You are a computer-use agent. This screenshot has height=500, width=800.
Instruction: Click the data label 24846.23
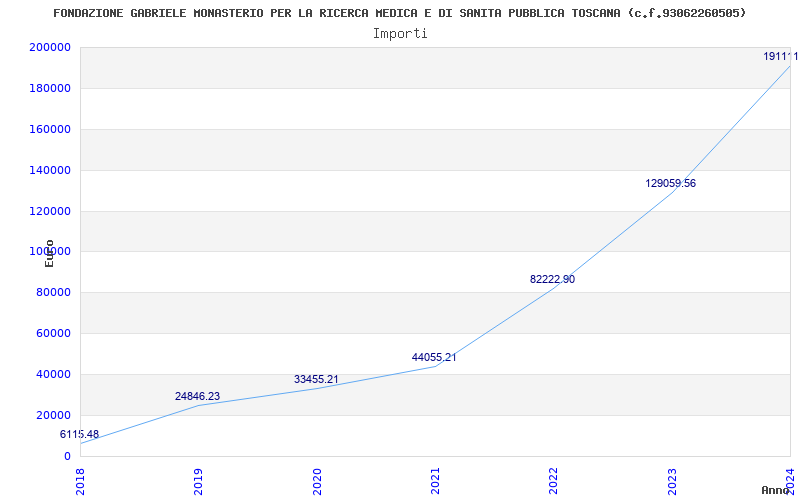click(x=197, y=396)
